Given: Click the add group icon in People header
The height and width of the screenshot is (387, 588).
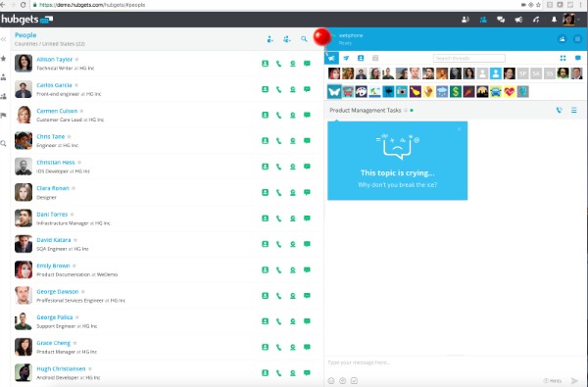Looking at the screenshot, I should 287,39.
